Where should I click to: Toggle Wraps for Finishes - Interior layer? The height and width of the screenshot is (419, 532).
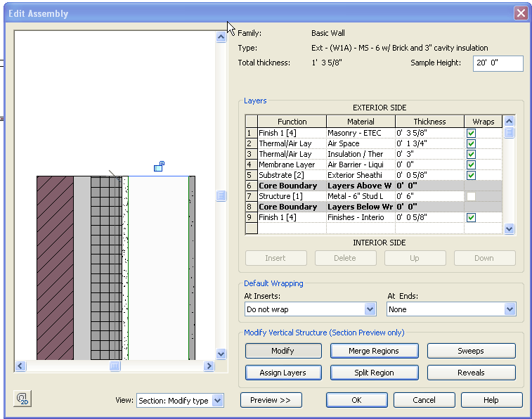click(471, 218)
